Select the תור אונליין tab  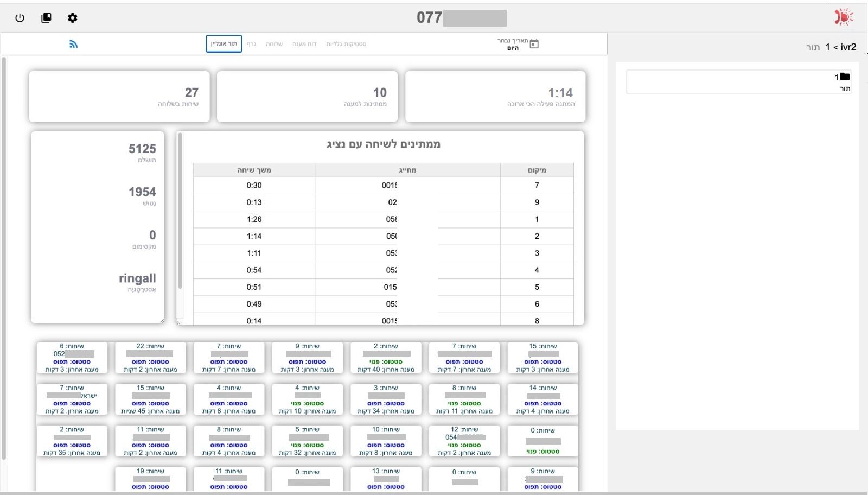[224, 44]
